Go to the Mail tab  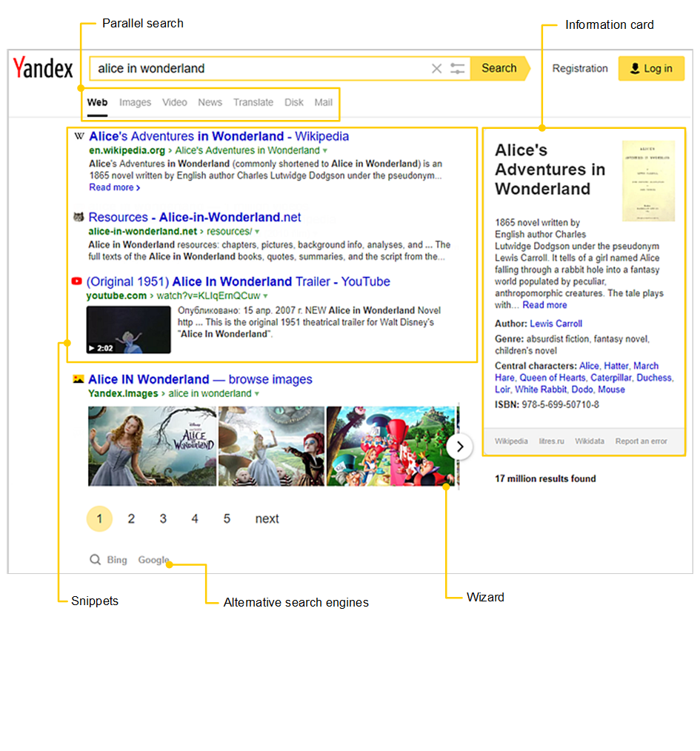click(324, 102)
